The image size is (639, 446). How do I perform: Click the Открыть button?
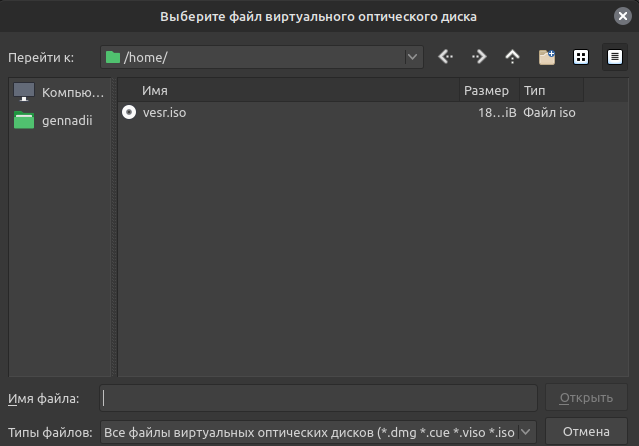pos(586,398)
